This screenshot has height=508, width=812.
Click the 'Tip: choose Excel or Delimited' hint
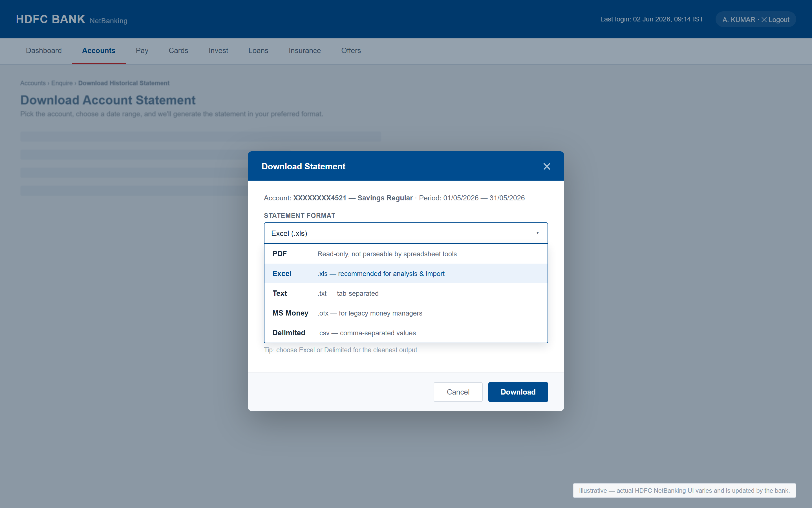coord(341,350)
